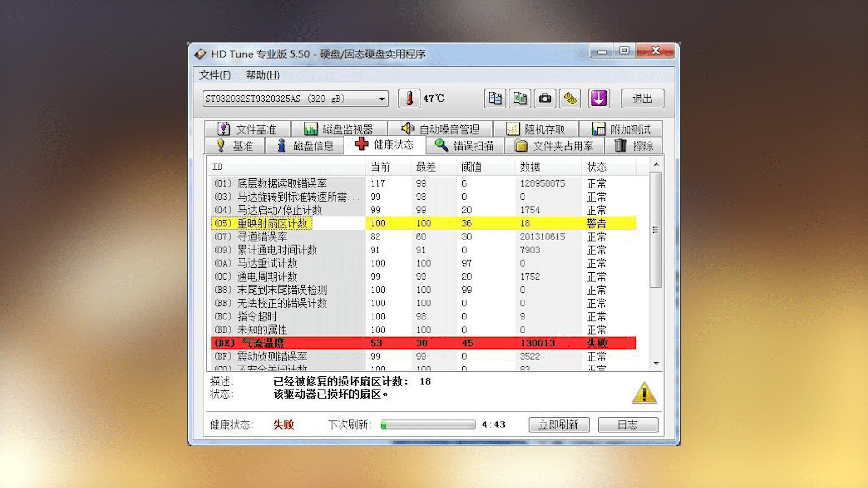The width and height of the screenshot is (868, 488).
Task: Click the 失败 status cell in red row
Action: pos(597,343)
